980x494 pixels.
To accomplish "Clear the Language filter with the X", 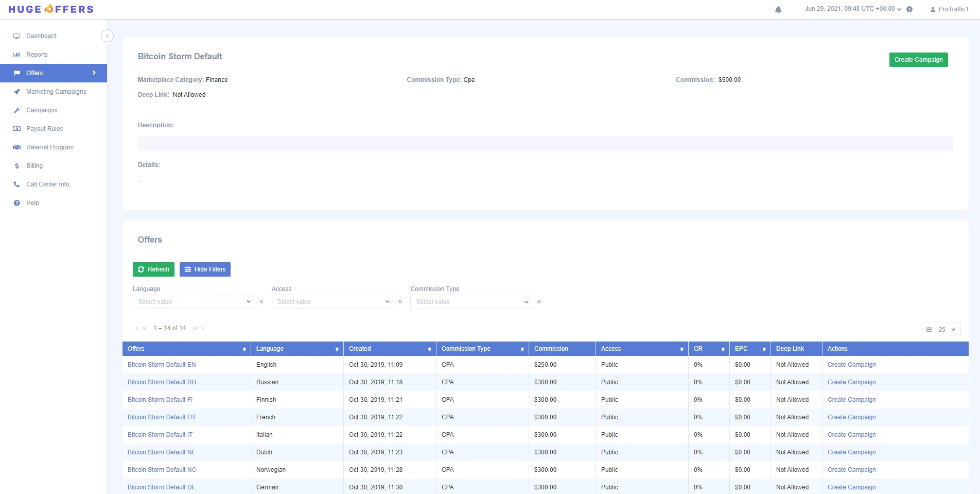I will click(261, 302).
